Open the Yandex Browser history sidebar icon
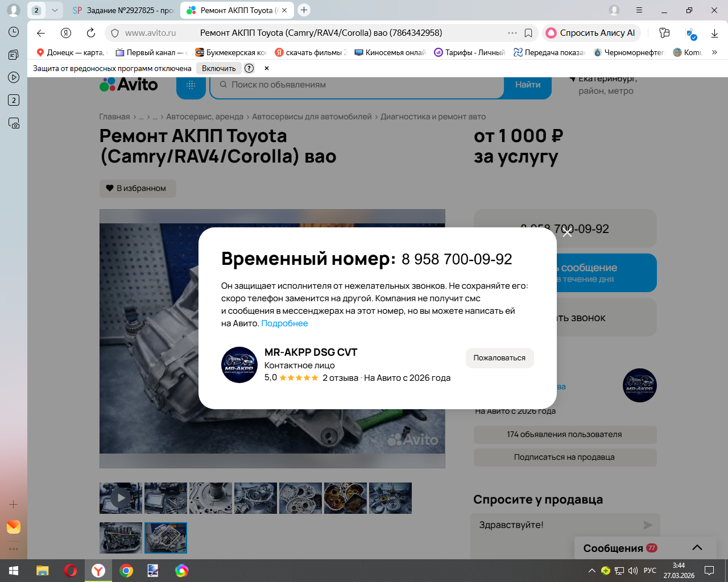The image size is (728, 582). (x=14, y=32)
